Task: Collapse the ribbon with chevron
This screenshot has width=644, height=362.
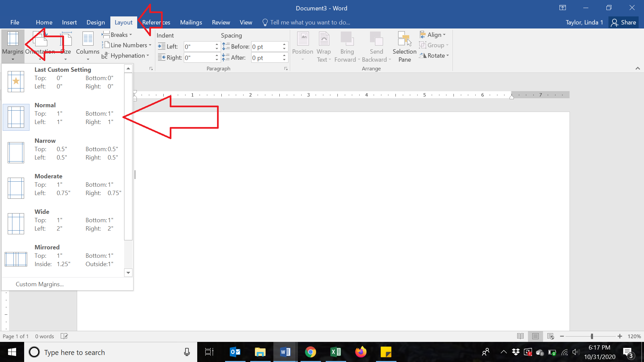Action: click(638, 68)
